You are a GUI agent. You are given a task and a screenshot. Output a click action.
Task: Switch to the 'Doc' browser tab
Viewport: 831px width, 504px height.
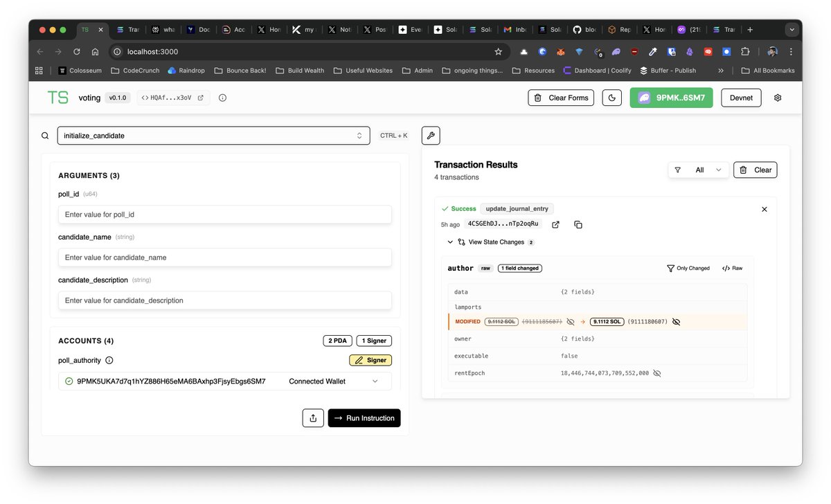pyautogui.click(x=198, y=30)
